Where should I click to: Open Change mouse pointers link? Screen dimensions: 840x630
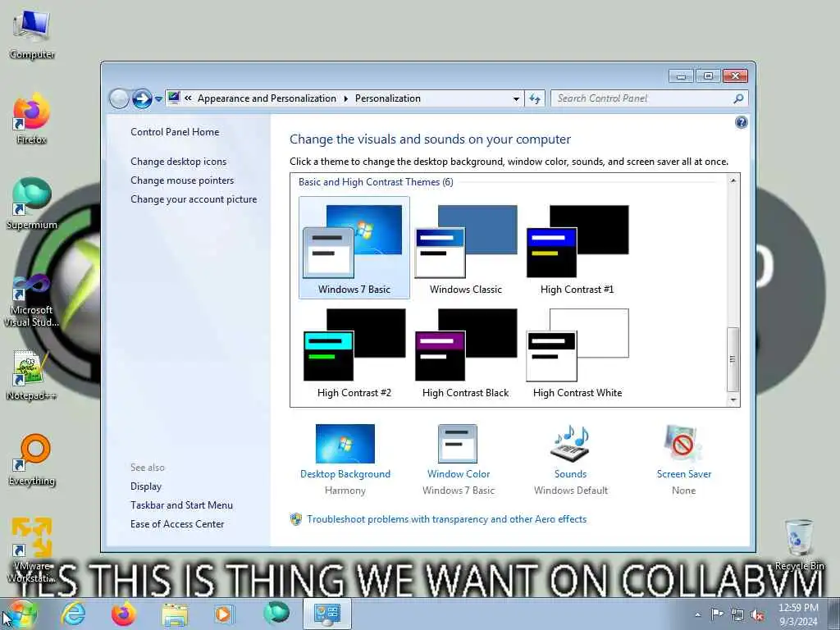pyautogui.click(x=182, y=180)
